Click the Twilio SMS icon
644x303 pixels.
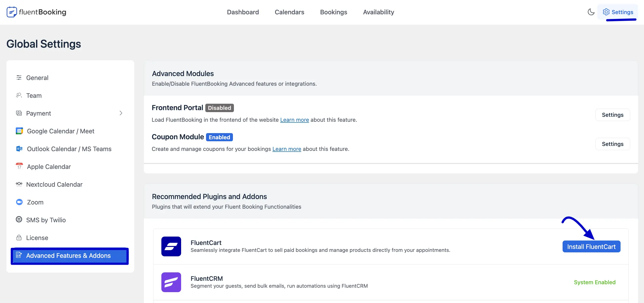[19, 220]
